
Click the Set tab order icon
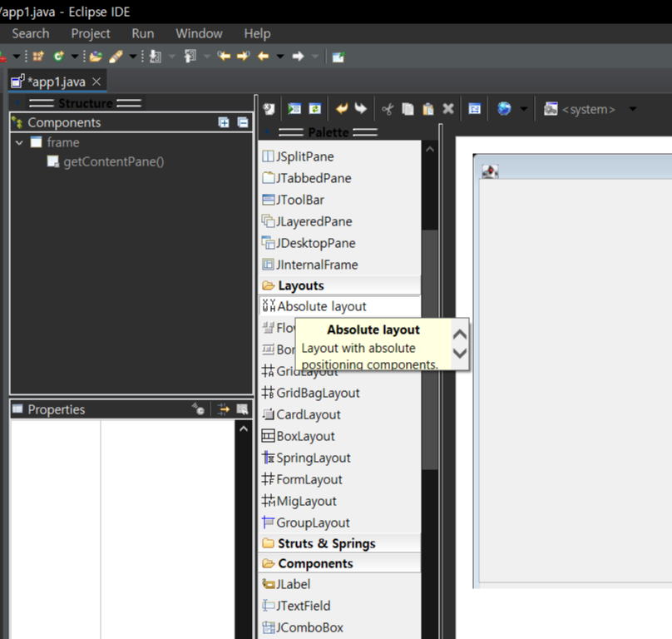click(x=474, y=109)
